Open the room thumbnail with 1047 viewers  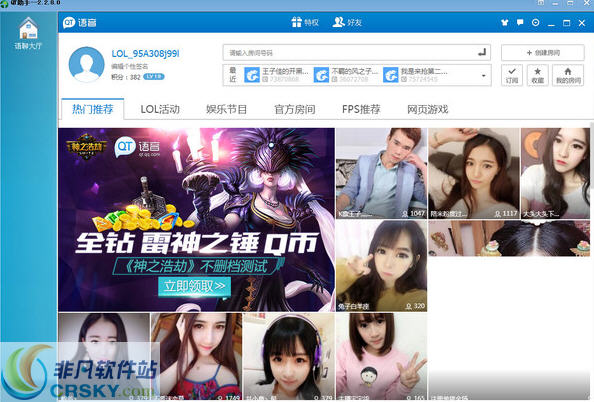point(381,173)
